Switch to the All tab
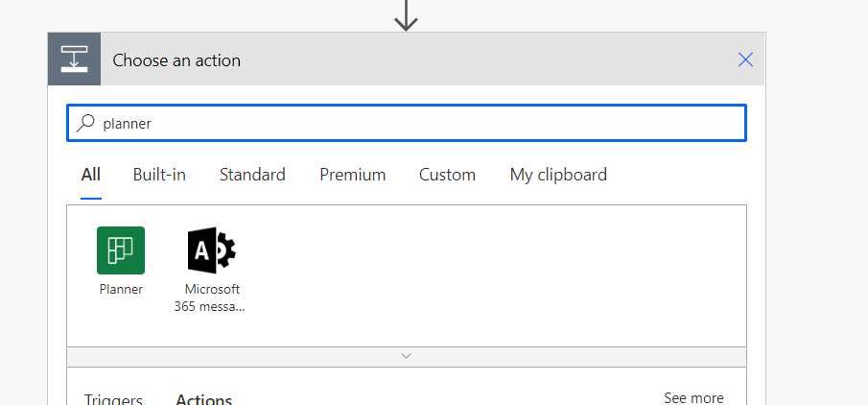Viewport: 868px width, 405px height. pyautogui.click(x=91, y=175)
